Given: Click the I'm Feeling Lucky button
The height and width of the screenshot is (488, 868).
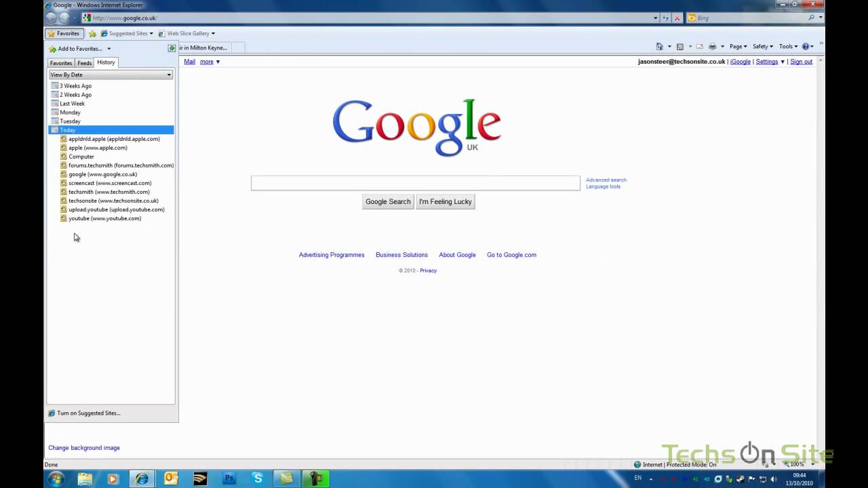Looking at the screenshot, I should pyautogui.click(x=446, y=201).
